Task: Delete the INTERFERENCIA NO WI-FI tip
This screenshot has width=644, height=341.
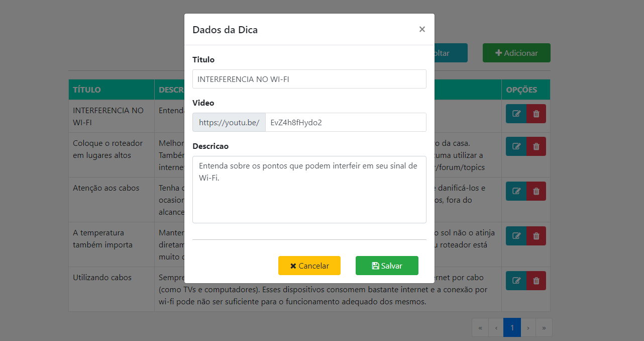Action: point(536,113)
